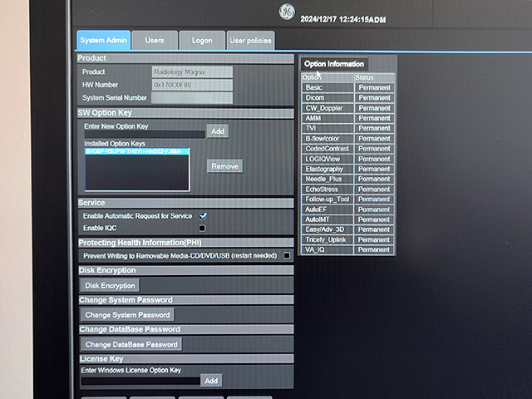Click the Option Information header
The image size is (532, 399).
pyautogui.click(x=334, y=64)
